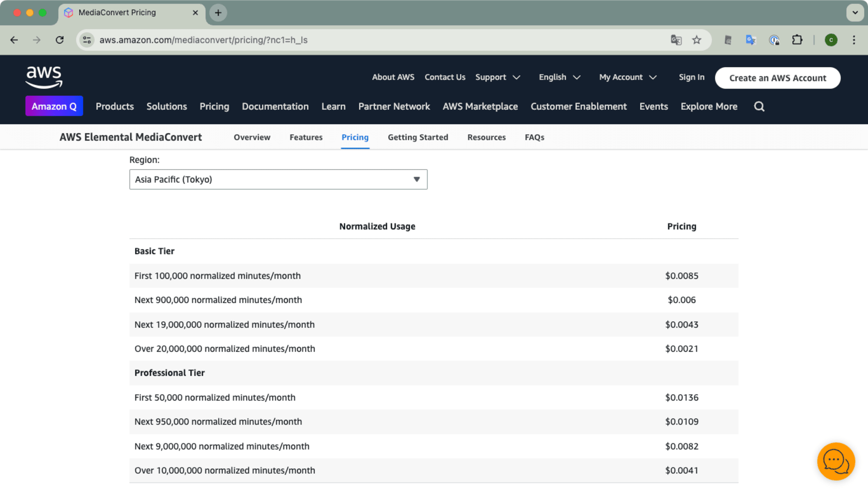Click the AWS Elemental MediaConvert title
The width and height of the screenshot is (868, 497).
(131, 137)
